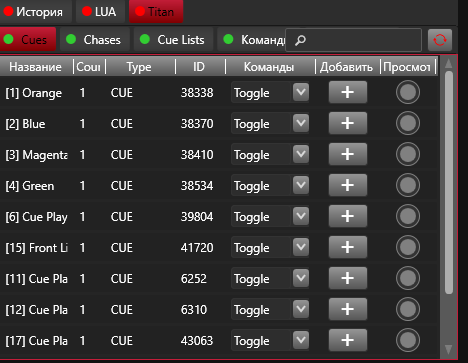This screenshot has width=468, height=363.
Task: Select the [6] Cue Play row name
Action: 36,217
